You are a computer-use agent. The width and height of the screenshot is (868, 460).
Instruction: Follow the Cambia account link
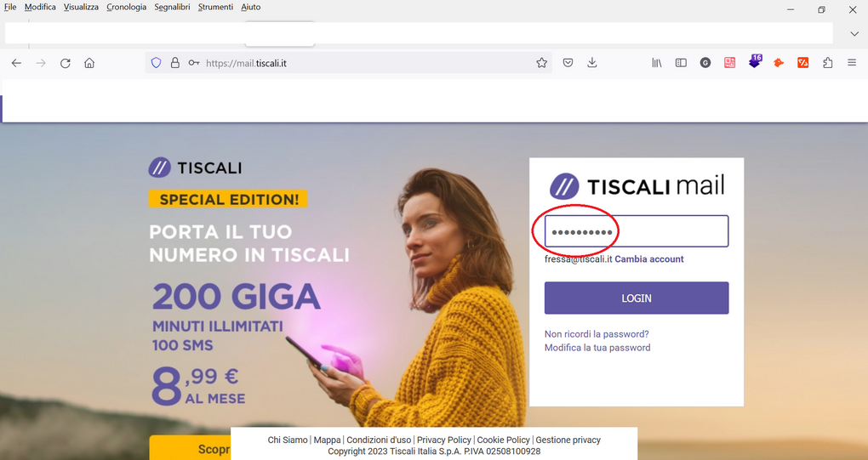[649, 258]
